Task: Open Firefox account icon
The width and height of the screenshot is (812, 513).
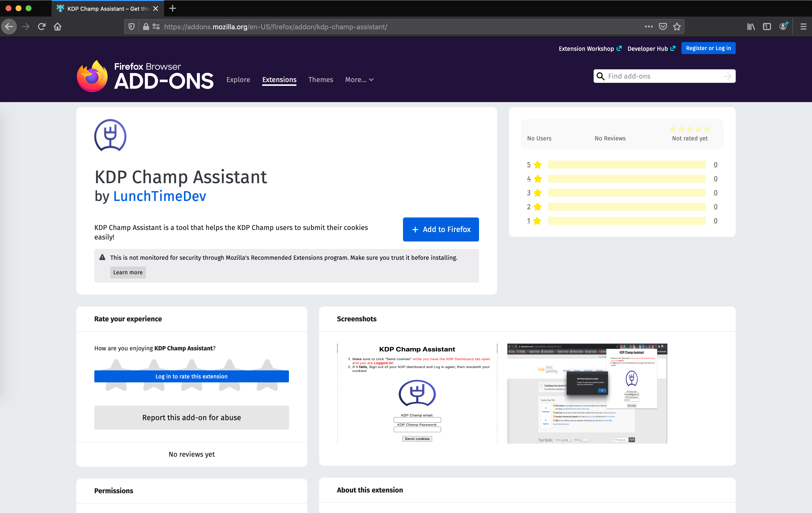Action: click(783, 27)
